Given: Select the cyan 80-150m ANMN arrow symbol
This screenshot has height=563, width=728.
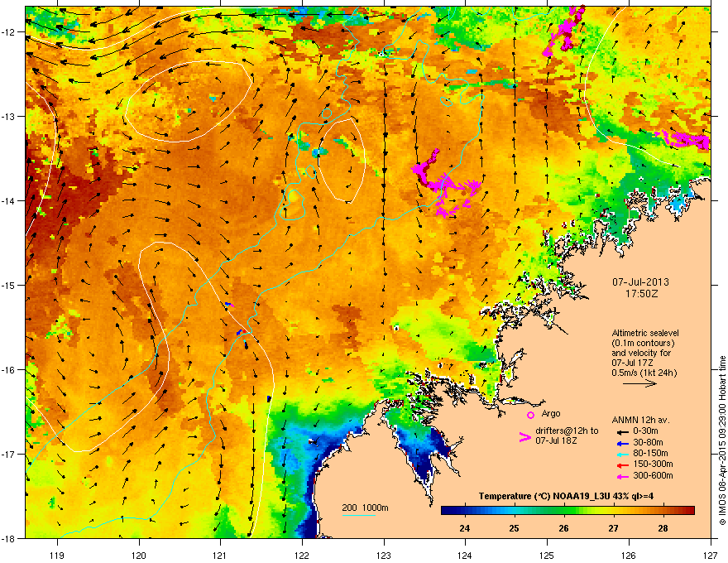Looking at the screenshot, I should [622, 454].
